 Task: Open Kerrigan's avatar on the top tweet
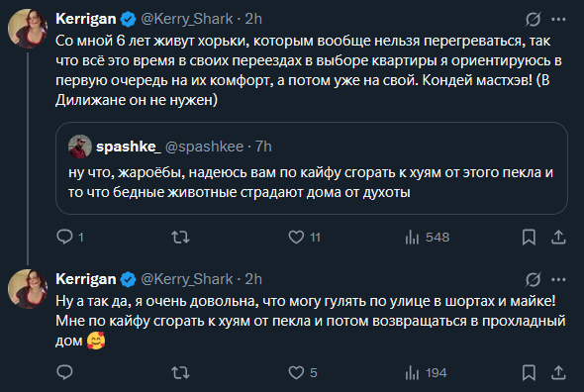(x=28, y=29)
